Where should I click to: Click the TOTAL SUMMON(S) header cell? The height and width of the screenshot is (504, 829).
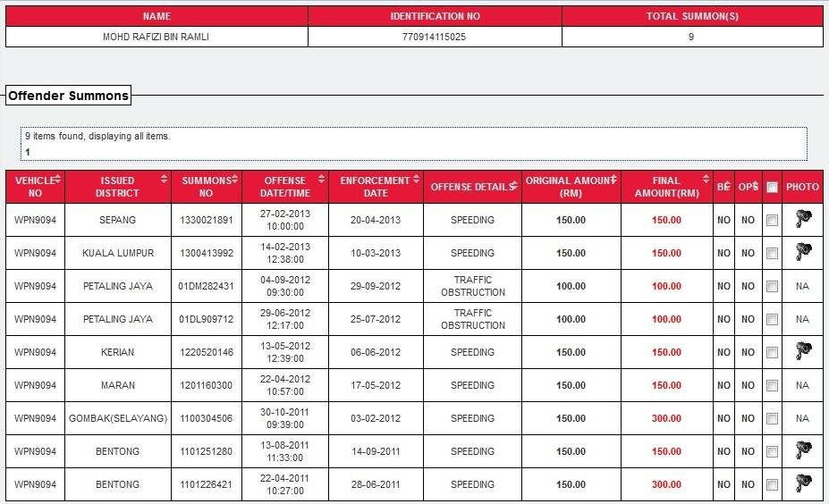692,16
